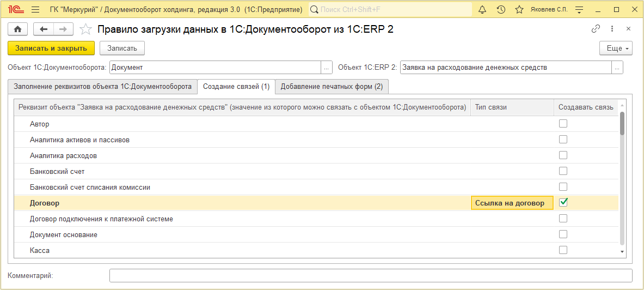The height and width of the screenshot is (290, 644).
Task: Click the search magnifier icon
Action: click(x=314, y=9)
